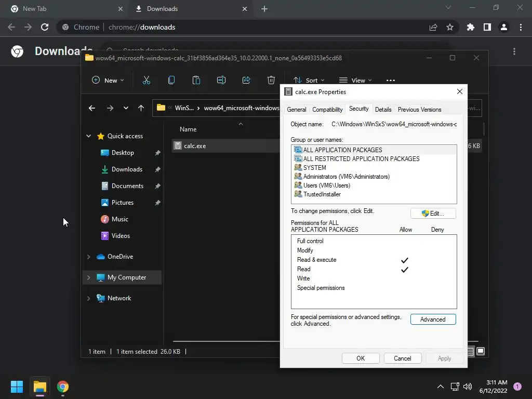Switch Explorer to large thumbnails view icon

click(x=481, y=351)
